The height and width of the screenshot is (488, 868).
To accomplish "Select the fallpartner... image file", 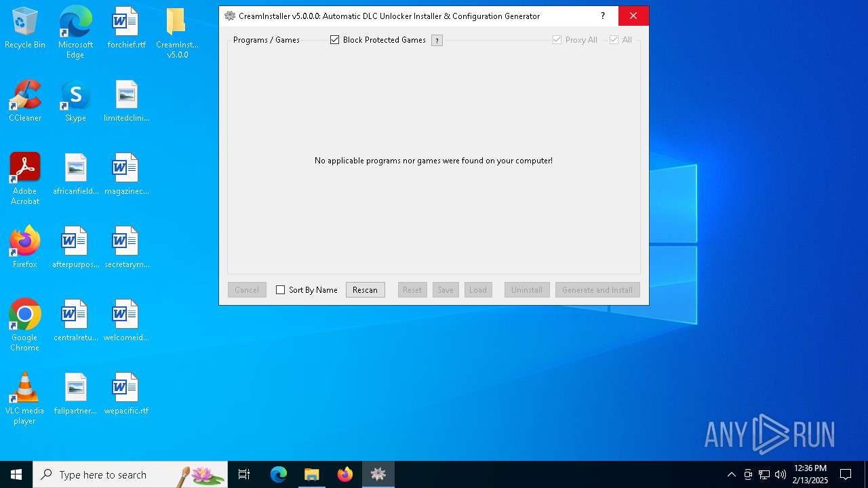I will 75,394.
